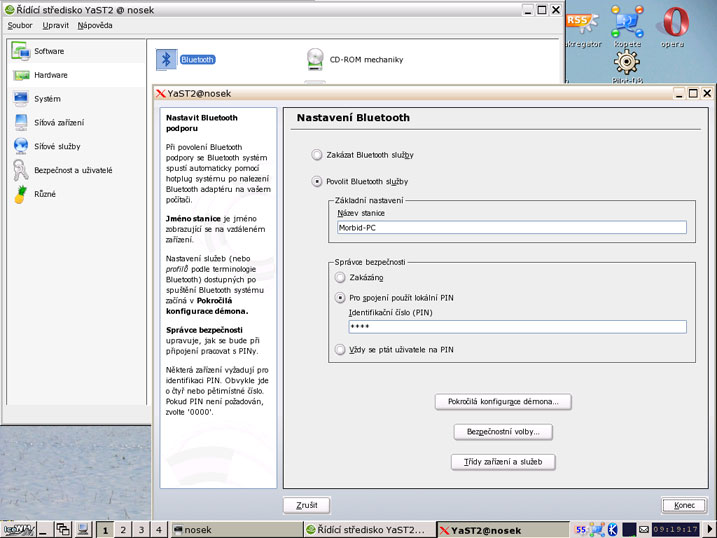Click the Síťová zařízení label in sidebar
This screenshot has height=538, width=717.
tap(59, 123)
